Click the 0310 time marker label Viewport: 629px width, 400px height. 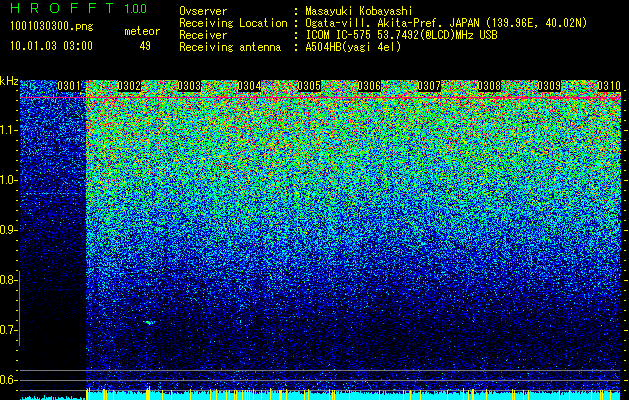(x=609, y=86)
